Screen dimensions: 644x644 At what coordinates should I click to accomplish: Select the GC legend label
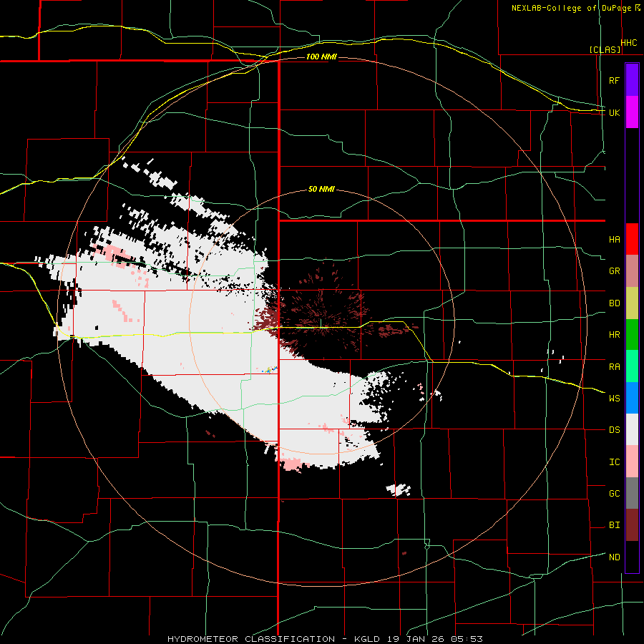tap(614, 494)
